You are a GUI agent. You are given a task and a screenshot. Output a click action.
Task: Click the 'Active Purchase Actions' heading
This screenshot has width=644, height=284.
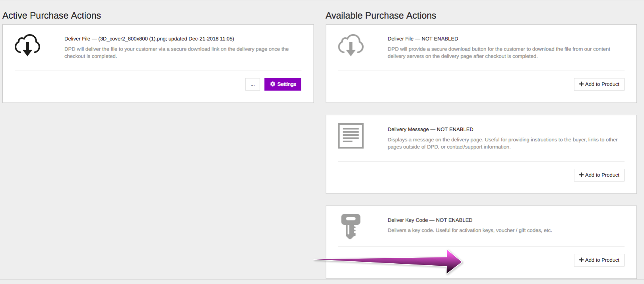52,15
